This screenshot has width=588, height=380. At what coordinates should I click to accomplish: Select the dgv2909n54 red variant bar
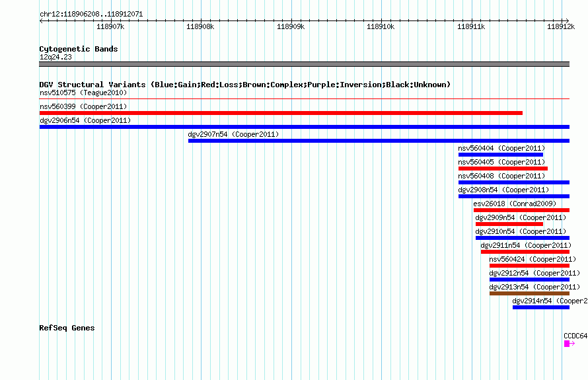[509, 224]
